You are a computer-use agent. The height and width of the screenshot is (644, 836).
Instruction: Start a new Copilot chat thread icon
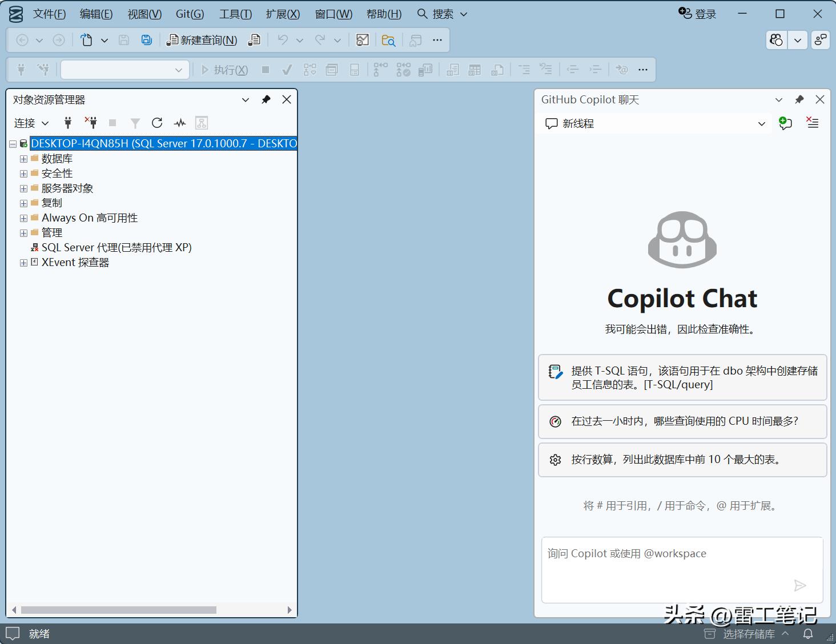tap(785, 123)
